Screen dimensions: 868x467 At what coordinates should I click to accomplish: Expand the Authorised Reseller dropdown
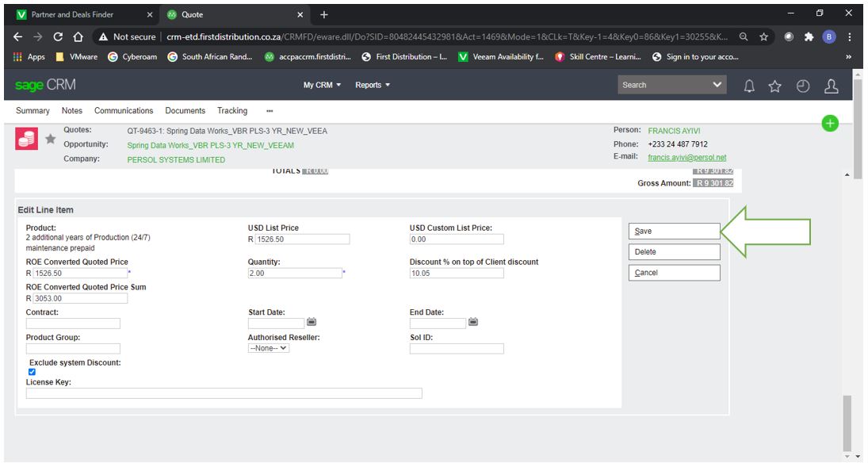click(269, 348)
